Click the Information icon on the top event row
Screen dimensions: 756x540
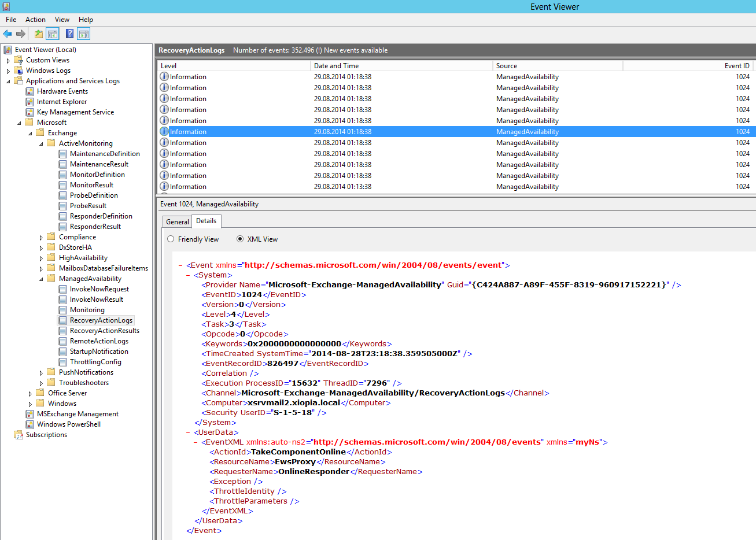(165, 76)
